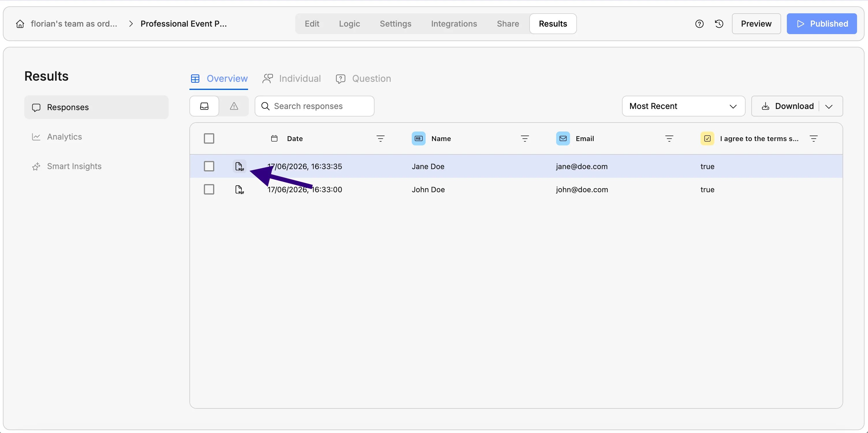
Task: Click the Date column header
Action: pyautogui.click(x=295, y=139)
